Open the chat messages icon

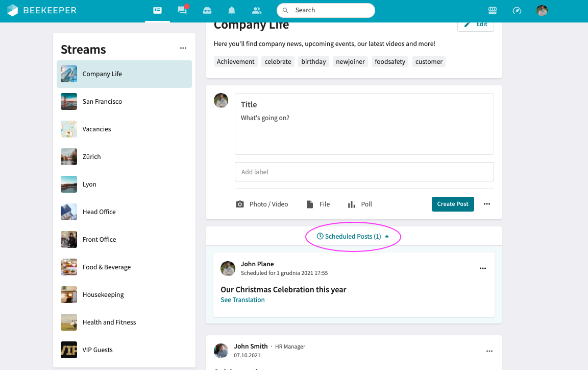coord(182,10)
